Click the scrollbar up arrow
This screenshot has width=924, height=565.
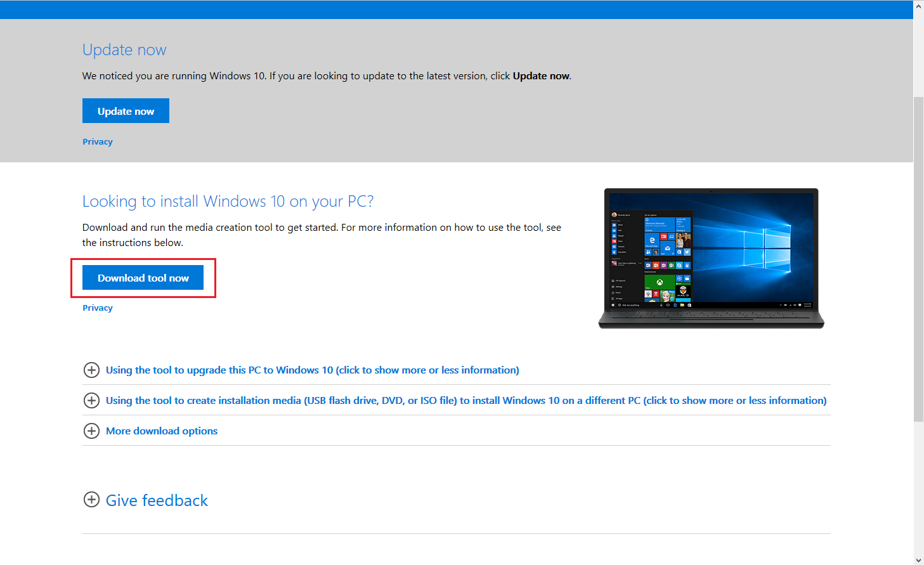click(x=918, y=6)
